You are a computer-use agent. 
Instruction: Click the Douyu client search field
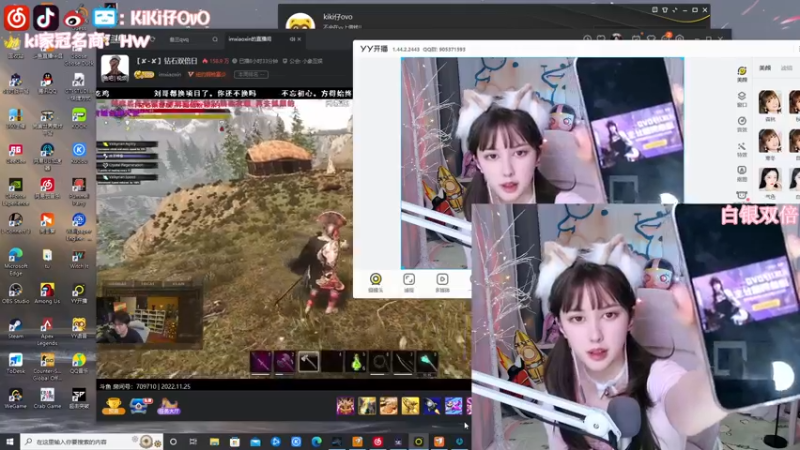(x=191, y=39)
